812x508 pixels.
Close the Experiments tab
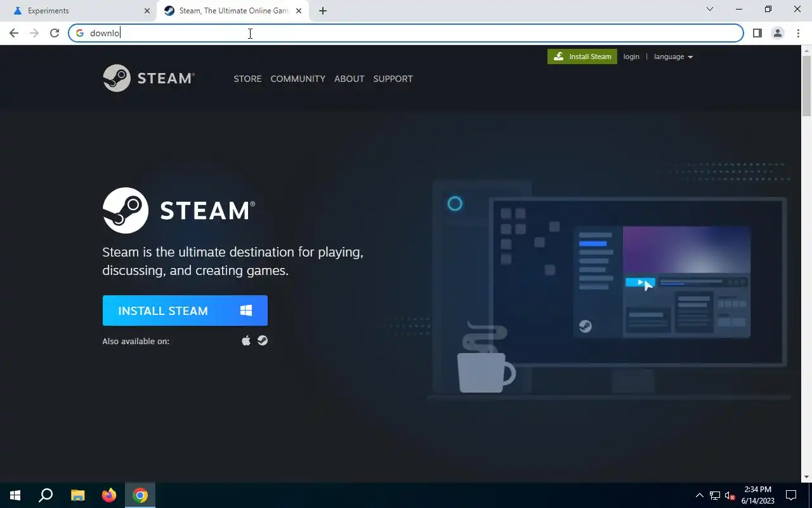tap(147, 11)
